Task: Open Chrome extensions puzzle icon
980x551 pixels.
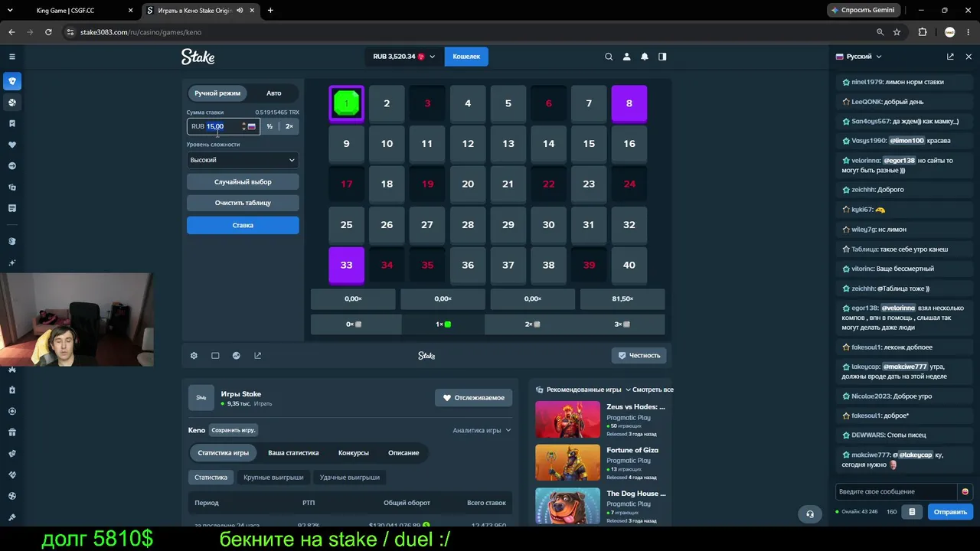Action: pos(923,32)
